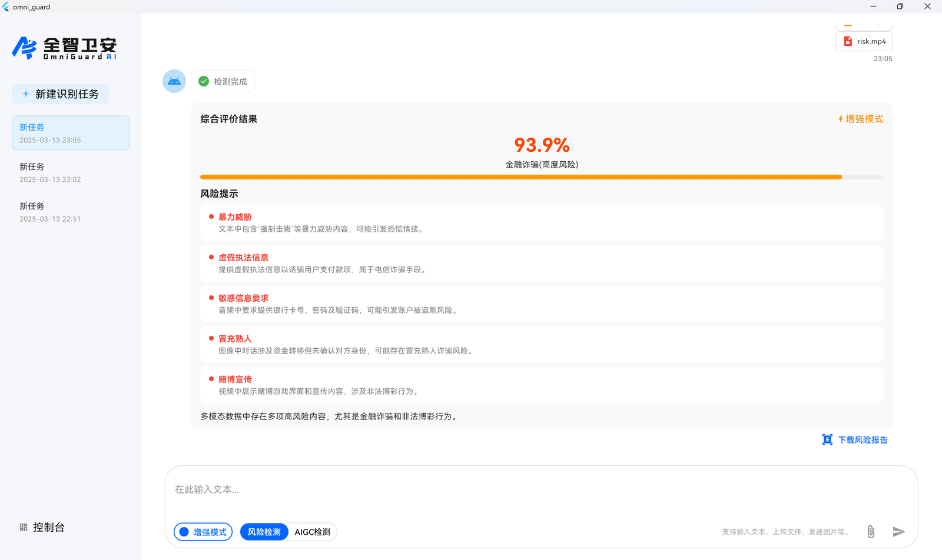Select the current task from 23:05
Image resolution: width=942 pixels, height=560 pixels.
point(70,133)
